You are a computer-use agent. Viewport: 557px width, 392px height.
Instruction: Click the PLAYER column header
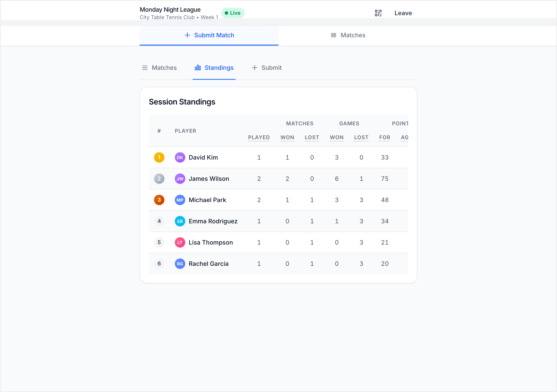185,131
